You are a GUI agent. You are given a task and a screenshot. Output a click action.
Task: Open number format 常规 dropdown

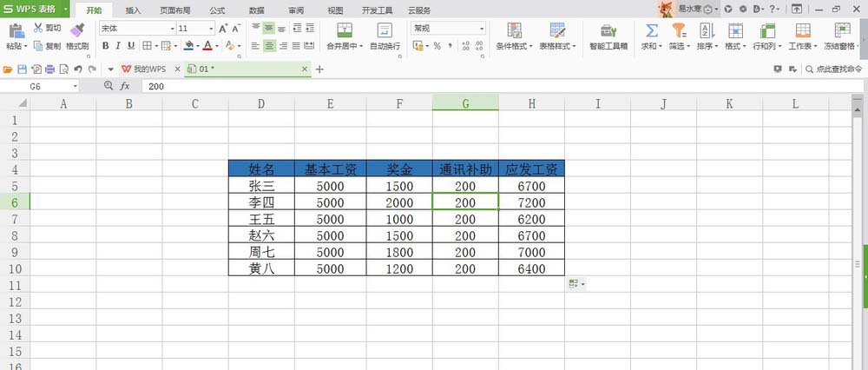click(482, 29)
